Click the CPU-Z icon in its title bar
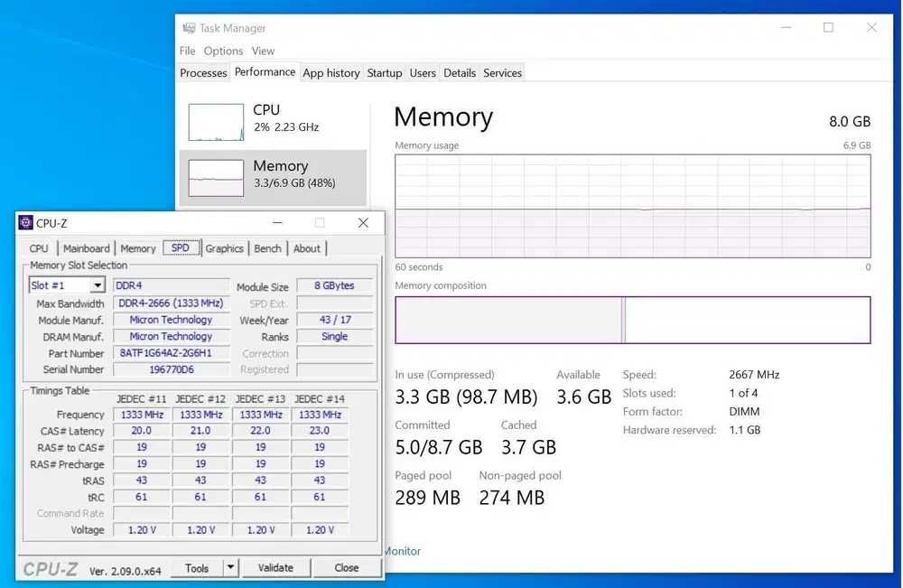 pos(25,223)
